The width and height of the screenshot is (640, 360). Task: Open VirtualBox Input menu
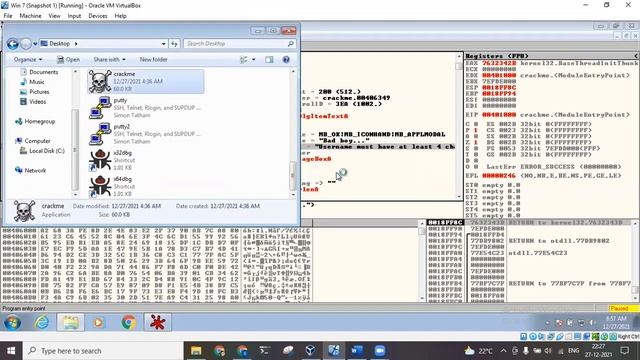point(74,16)
